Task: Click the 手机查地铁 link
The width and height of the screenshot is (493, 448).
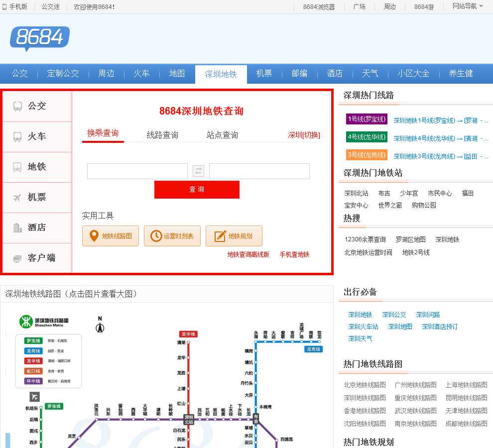Action: click(x=295, y=254)
